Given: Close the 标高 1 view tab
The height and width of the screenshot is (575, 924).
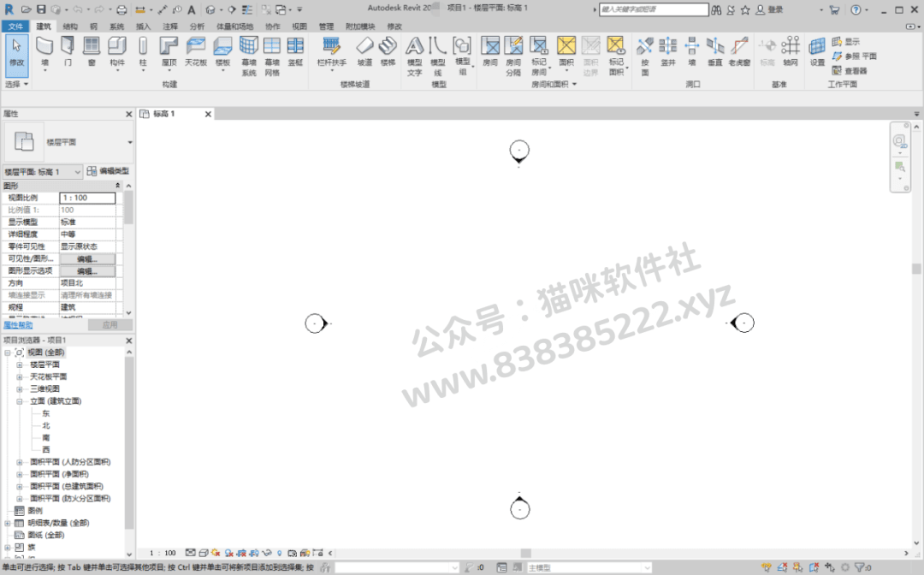Looking at the screenshot, I should (x=208, y=115).
